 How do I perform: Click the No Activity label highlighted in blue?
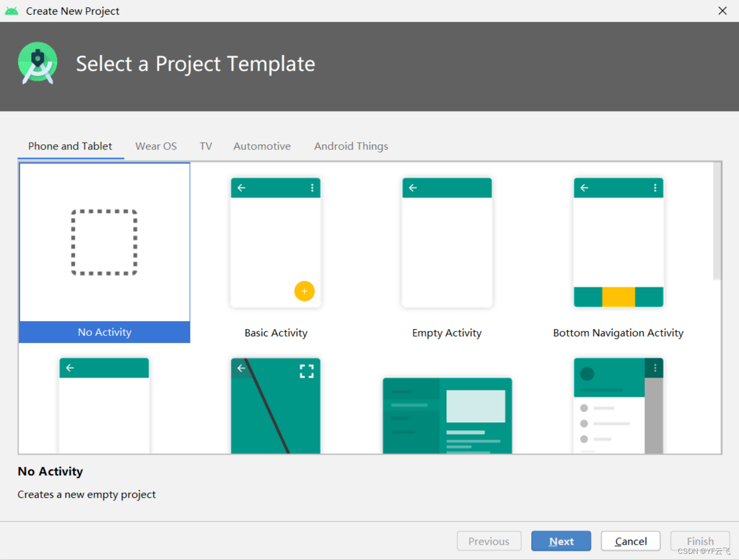click(x=104, y=332)
